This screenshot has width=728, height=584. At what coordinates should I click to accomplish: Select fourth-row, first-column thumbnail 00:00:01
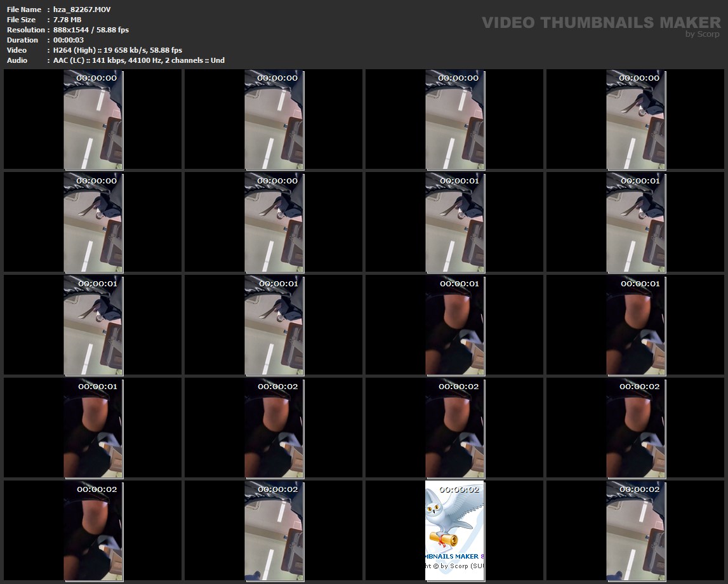[93, 428]
